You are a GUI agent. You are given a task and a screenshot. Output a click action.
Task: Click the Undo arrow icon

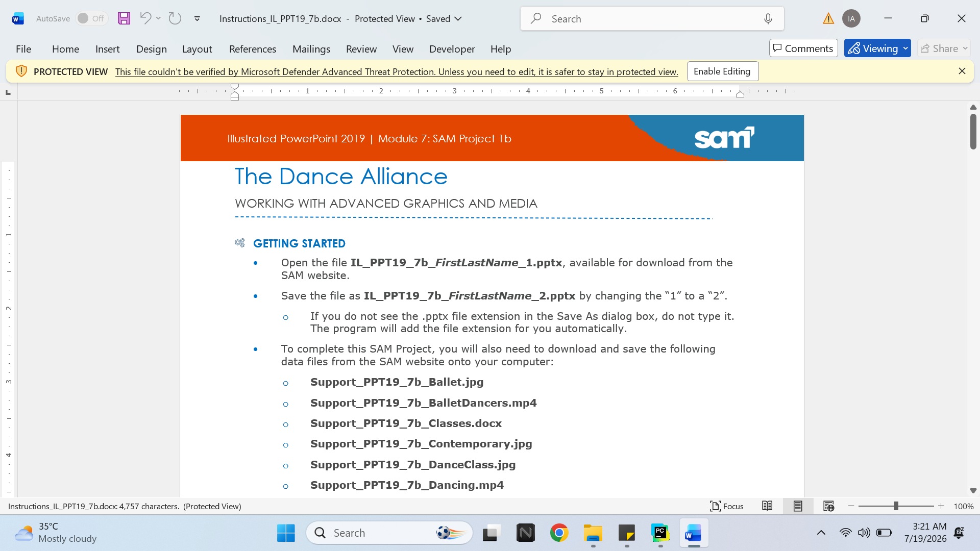(145, 18)
